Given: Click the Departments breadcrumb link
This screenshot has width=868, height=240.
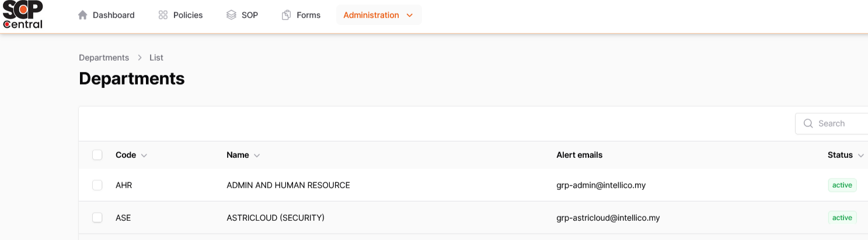Looking at the screenshot, I should tap(104, 58).
